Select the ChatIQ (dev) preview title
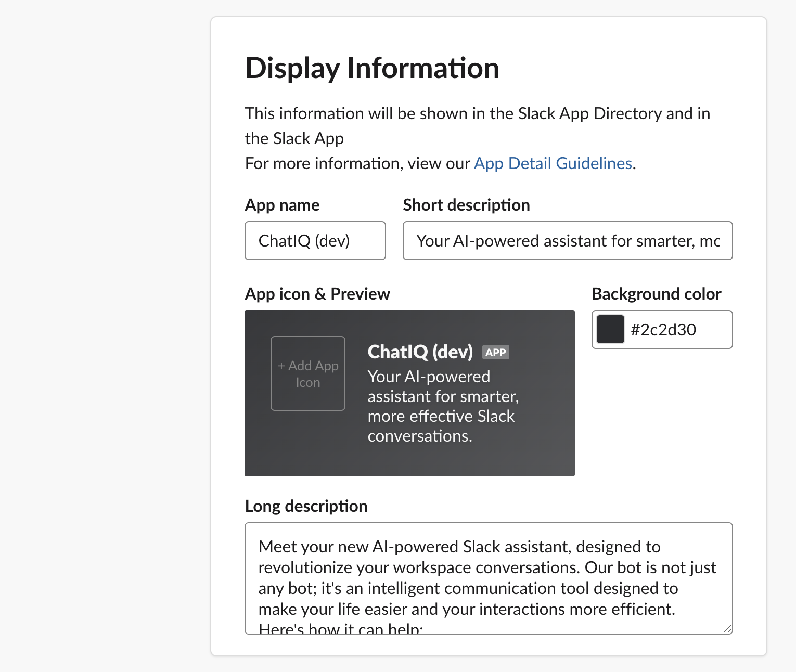796x672 pixels. click(420, 352)
